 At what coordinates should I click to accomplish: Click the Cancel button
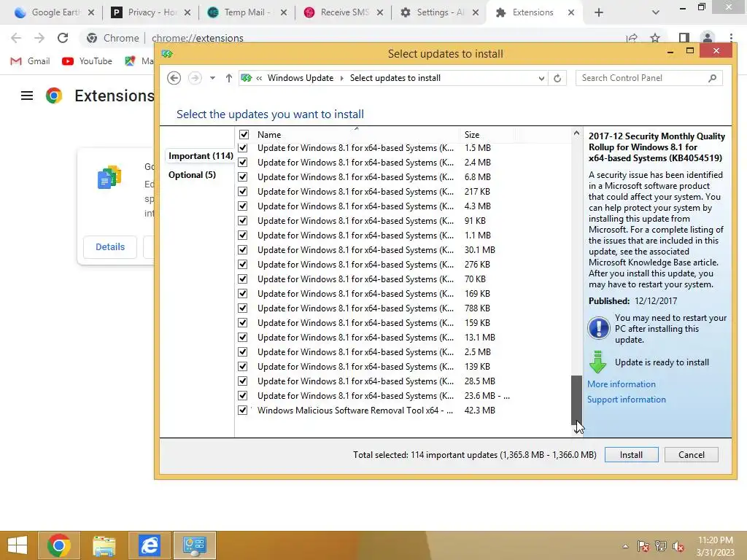(x=692, y=455)
